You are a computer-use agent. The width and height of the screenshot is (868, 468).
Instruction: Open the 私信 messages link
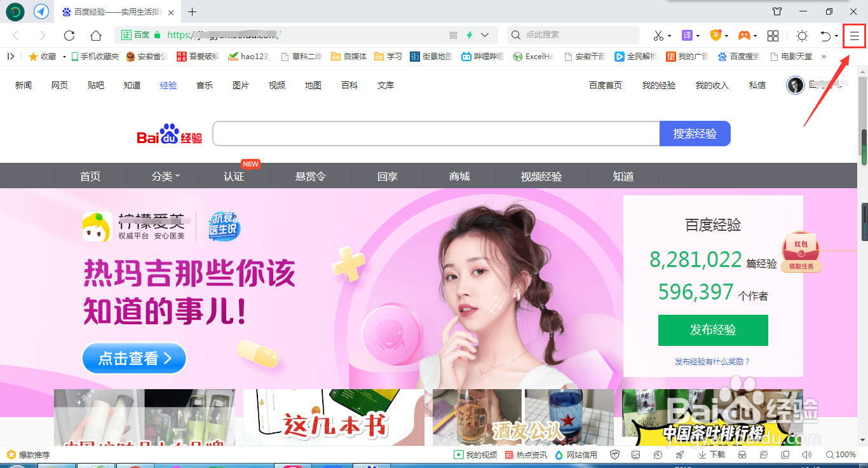(x=757, y=85)
